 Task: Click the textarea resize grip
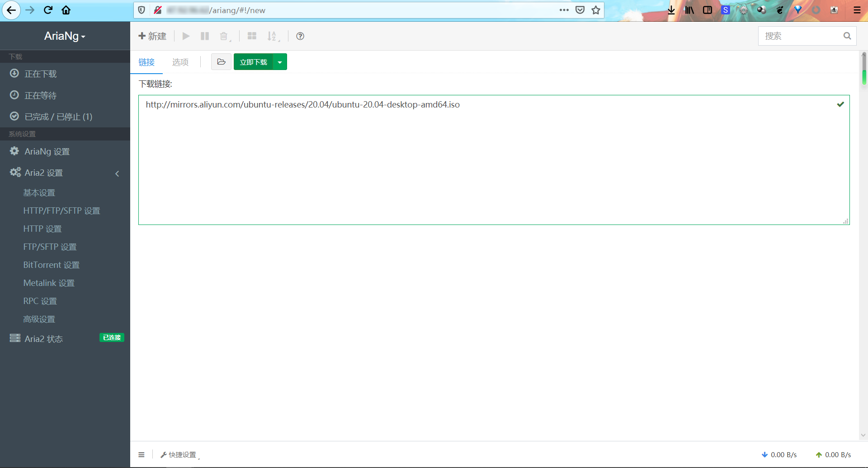point(846,221)
